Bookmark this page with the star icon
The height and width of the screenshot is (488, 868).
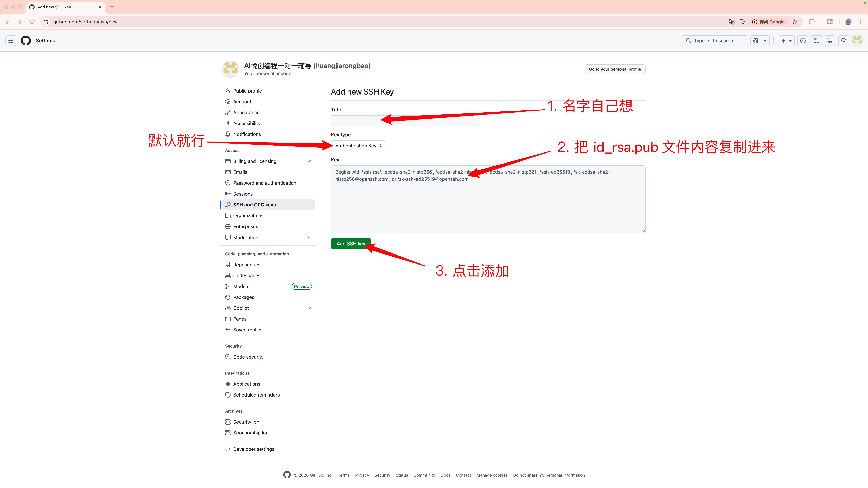coord(795,22)
